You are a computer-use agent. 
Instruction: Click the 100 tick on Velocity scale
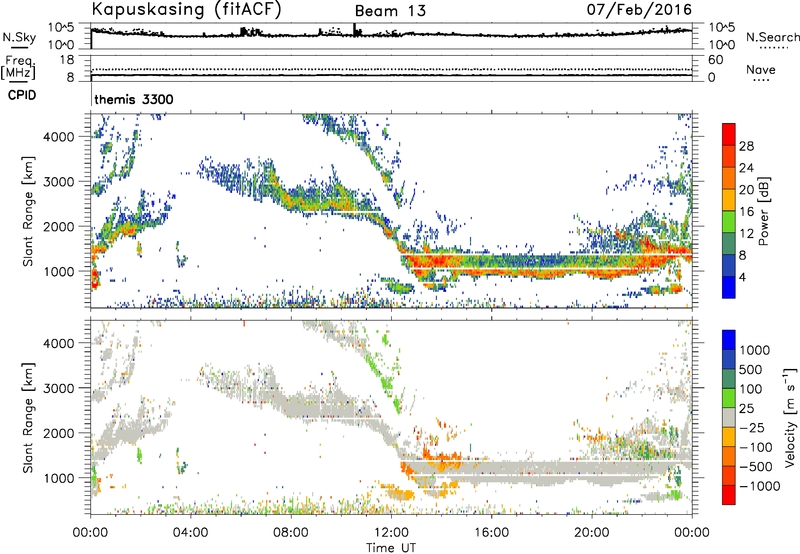(x=751, y=389)
